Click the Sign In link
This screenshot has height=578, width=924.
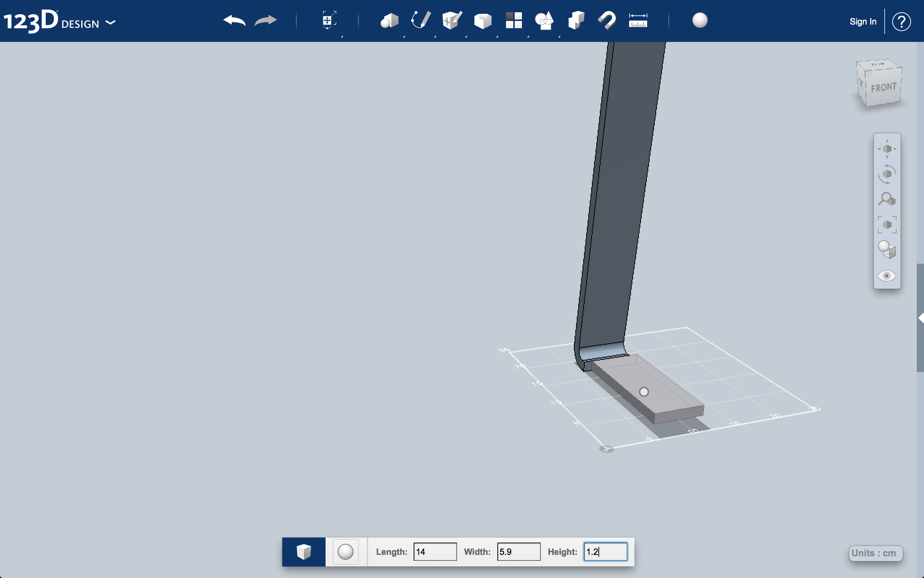(863, 21)
